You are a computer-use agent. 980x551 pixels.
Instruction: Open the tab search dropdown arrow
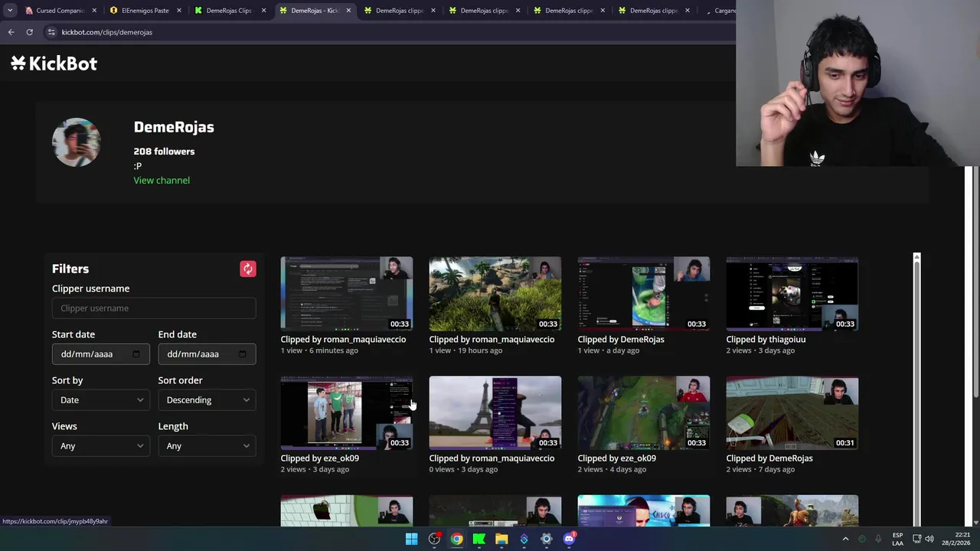point(9,11)
